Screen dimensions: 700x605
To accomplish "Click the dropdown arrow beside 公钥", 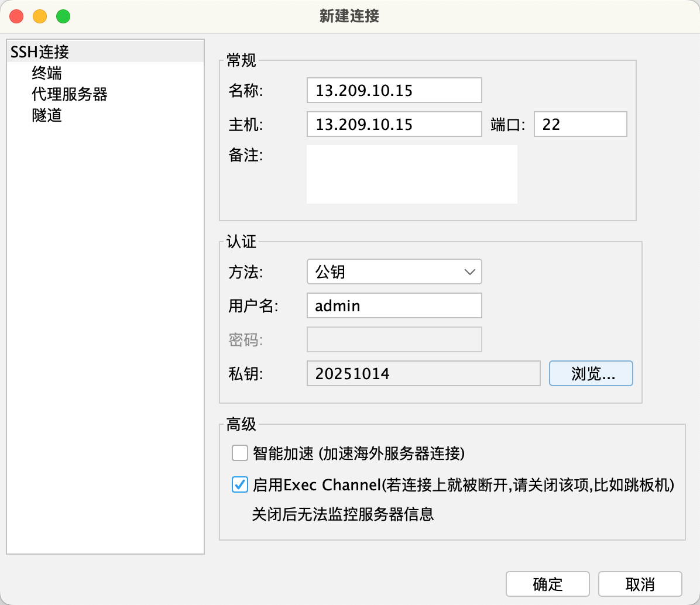I will [x=469, y=272].
